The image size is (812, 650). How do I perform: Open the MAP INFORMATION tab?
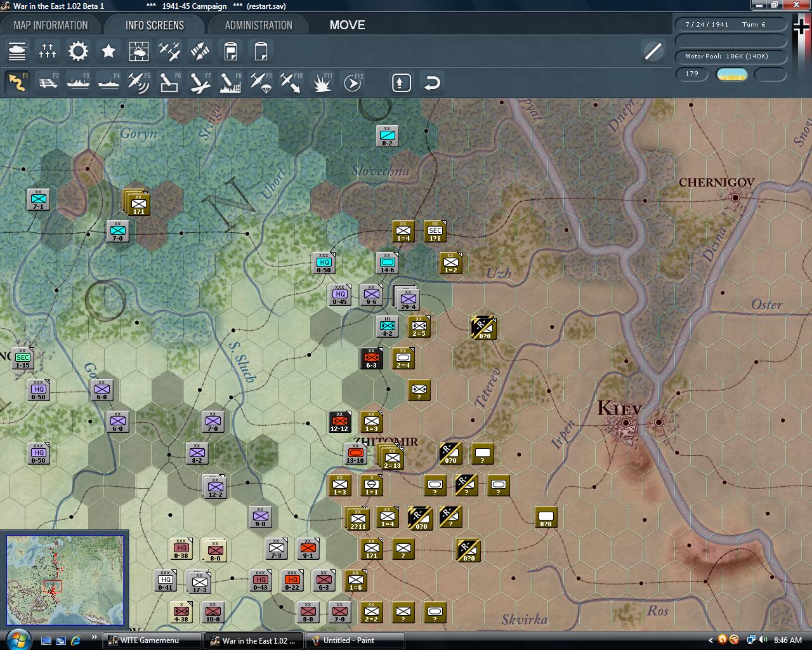(51, 25)
